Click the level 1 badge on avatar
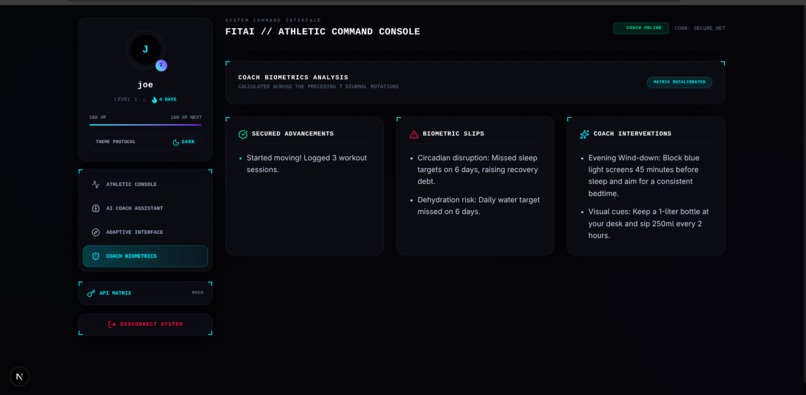 [161, 65]
